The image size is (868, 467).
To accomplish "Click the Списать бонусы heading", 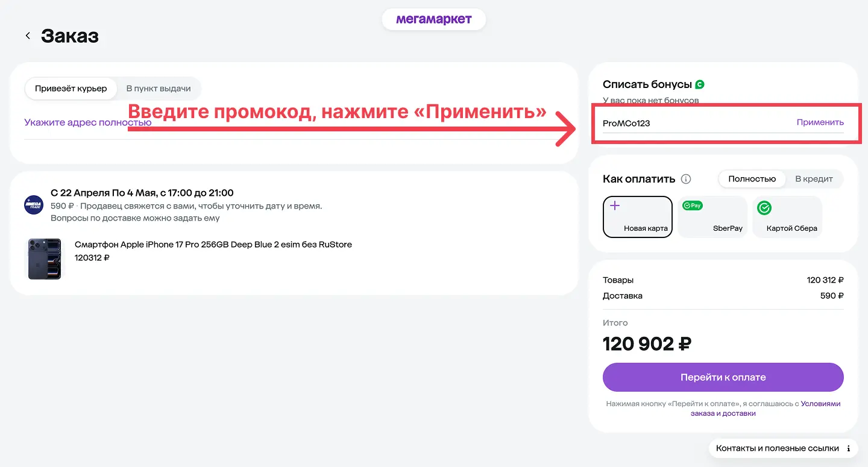I will (647, 84).
